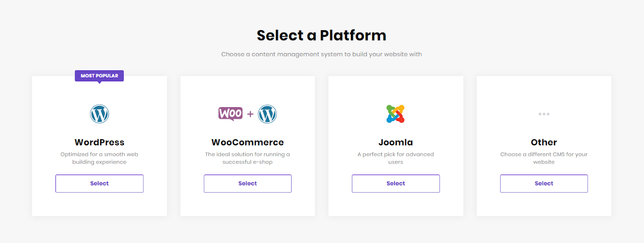Click the 'Optimized for a smooth web building' description

[99, 158]
